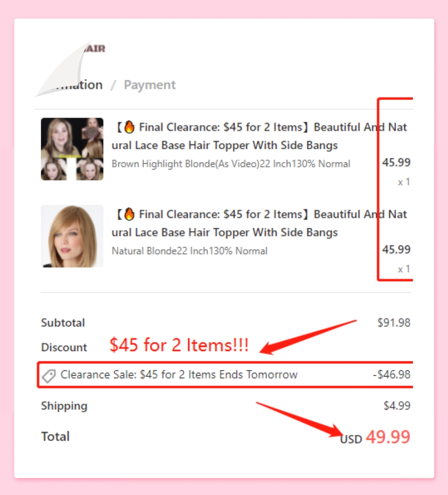448x495 pixels.
Task: Open the Natural Blonde product thumbnail
Action: tap(72, 236)
